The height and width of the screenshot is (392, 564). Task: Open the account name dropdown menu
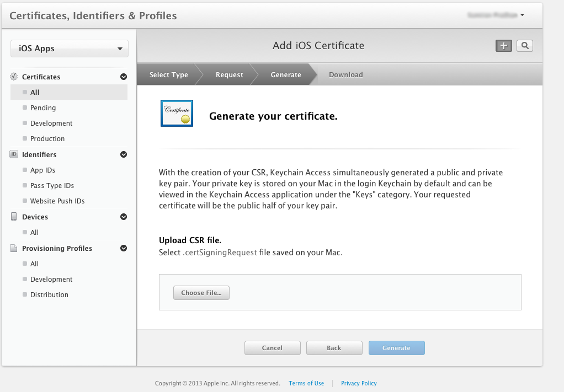496,15
